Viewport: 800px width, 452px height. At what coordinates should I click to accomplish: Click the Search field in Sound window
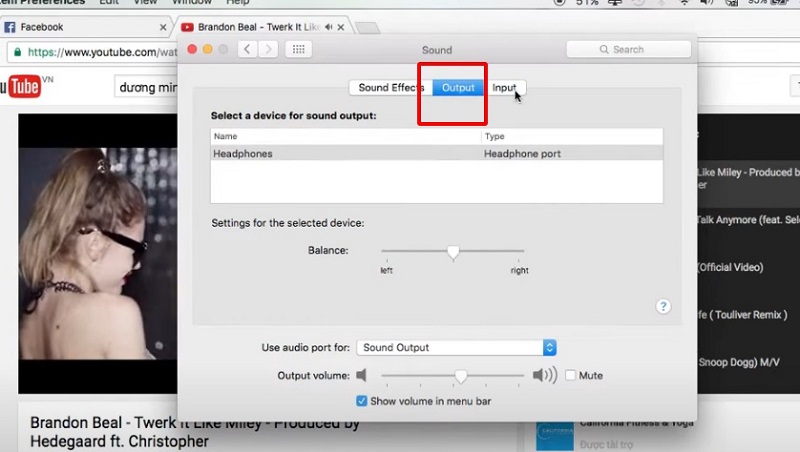point(629,49)
